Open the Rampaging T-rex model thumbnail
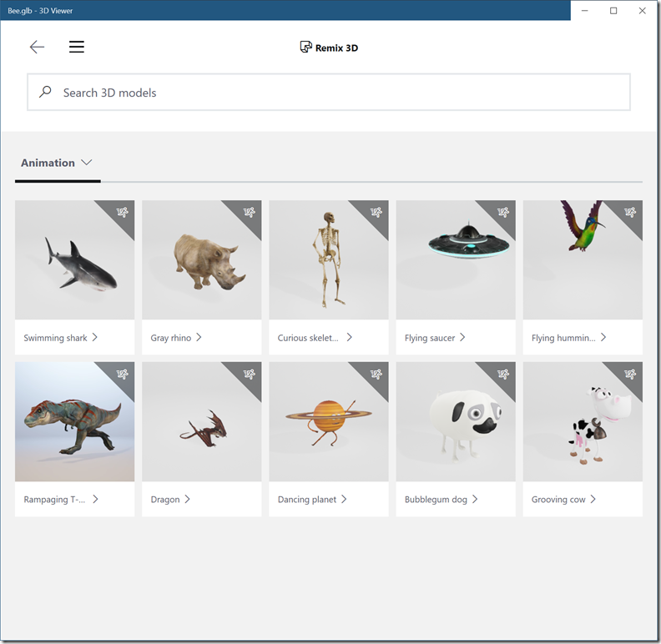The height and width of the screenshot is (644, 661). click(74, 421)
